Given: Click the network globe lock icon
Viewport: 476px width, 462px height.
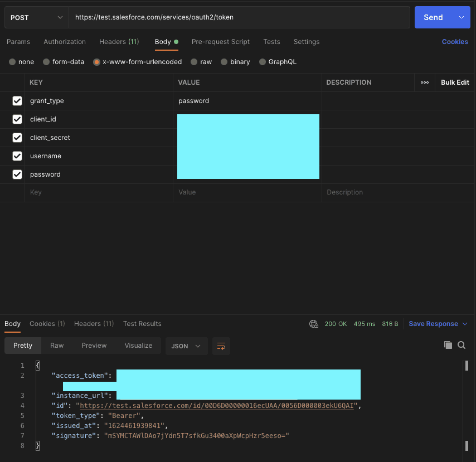Looking at the screenshot, I should [x=314, y=324].
